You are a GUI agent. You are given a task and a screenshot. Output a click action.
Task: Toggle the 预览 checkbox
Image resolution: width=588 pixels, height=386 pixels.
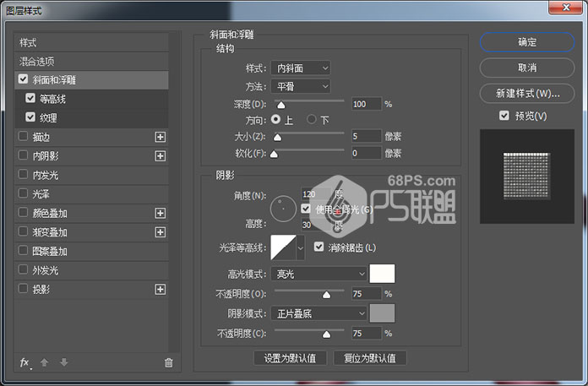tap(504, 116)
